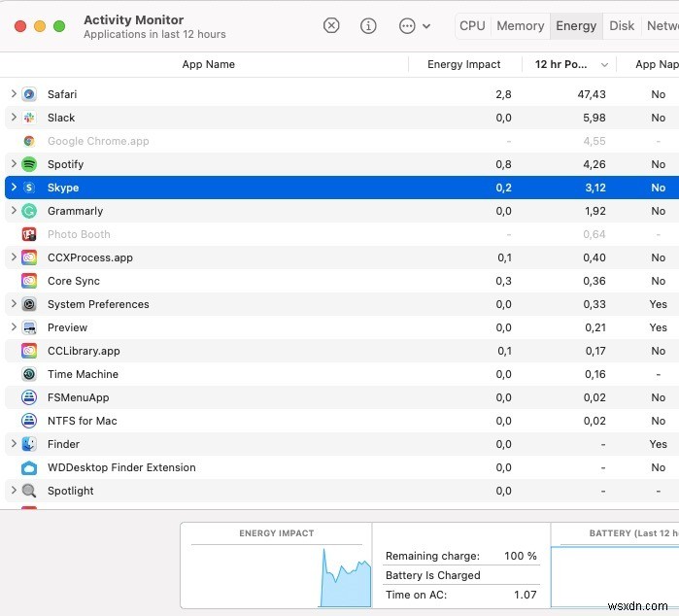Viewport: 679px width, 616px height.
Task: Click the stop process (X) toolbar icon
Action: (x=331, y=25)
